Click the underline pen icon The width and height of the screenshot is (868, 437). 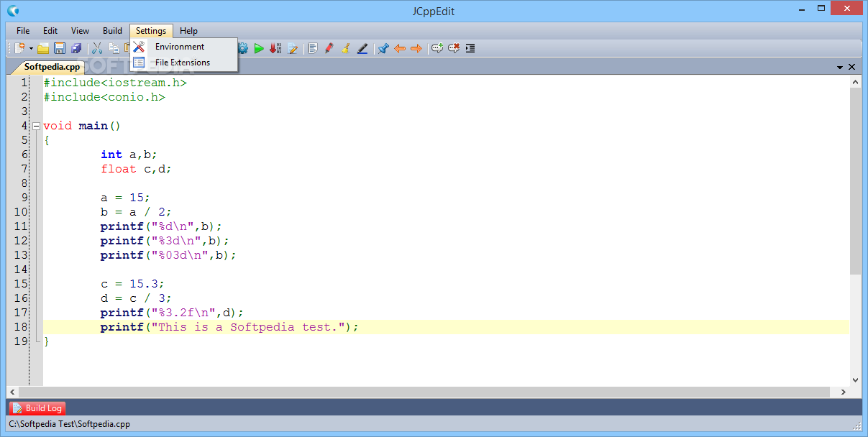pyautogui.click(x=362, y=48)
